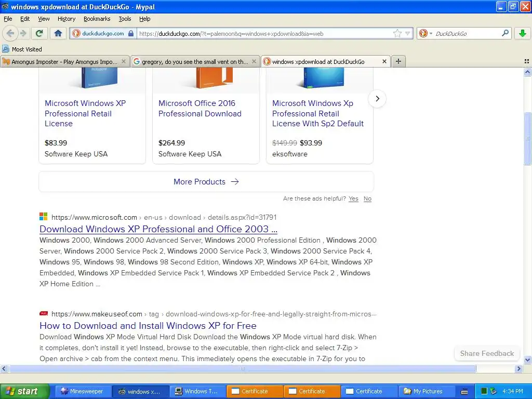
Task: Click the makeuseof favicon
Action: point(44,313)
